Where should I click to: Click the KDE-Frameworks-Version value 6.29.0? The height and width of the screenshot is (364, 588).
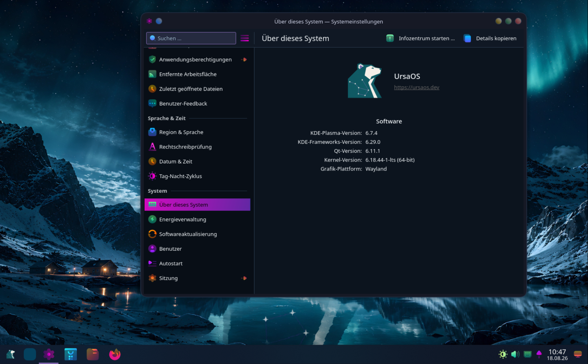coord(373,142)
